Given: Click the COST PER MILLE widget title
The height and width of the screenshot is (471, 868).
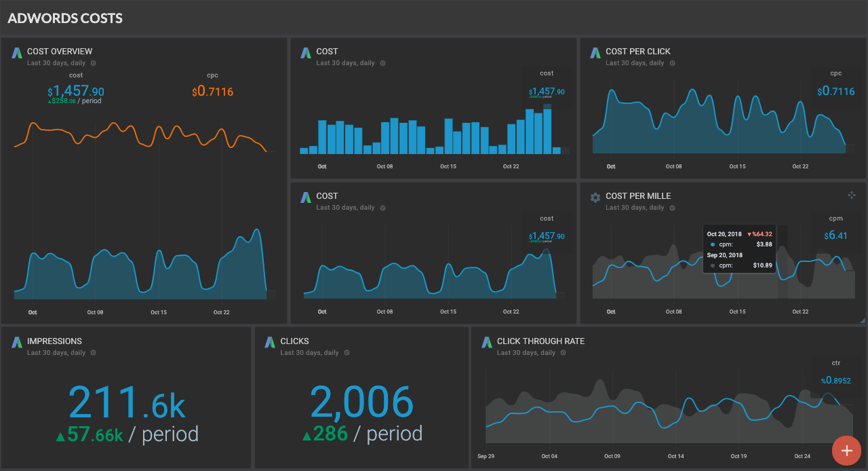Looking at the screenshot, I should click(x=638, y=196).
